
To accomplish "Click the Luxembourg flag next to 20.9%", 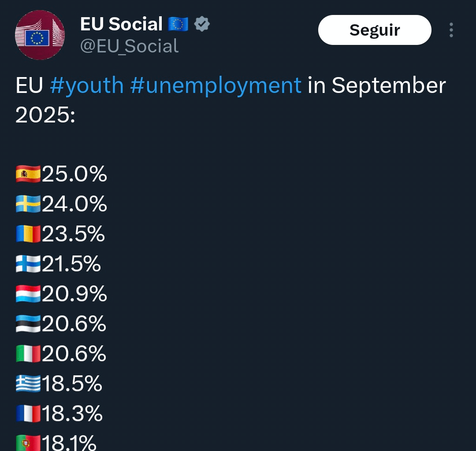I will click(28, 294).
